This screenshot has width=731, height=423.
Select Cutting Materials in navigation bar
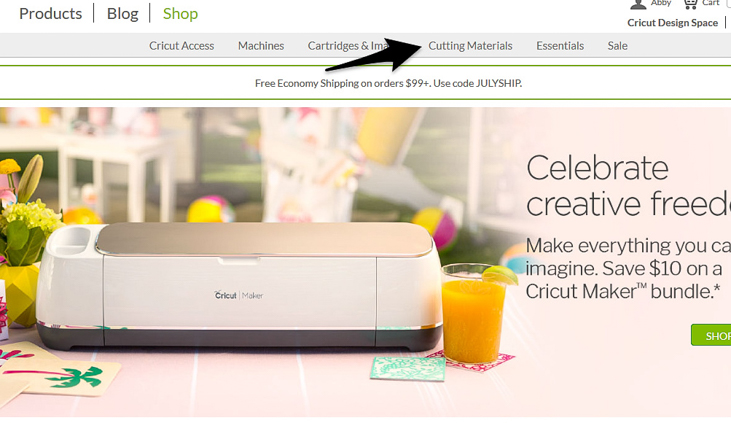[x=470, y=46]
